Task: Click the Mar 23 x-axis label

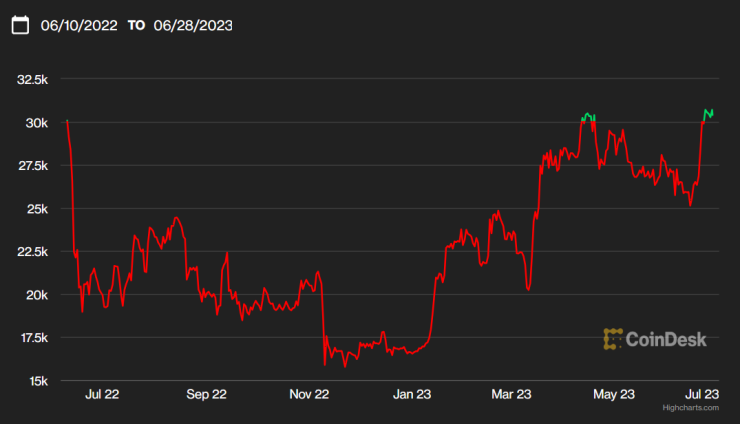Action: pyautogui.click(x=513, y=394)
